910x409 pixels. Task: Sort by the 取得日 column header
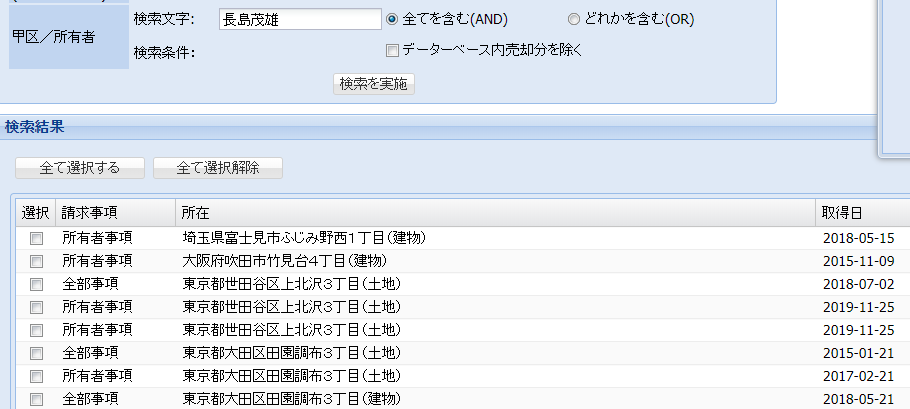click(x=863, y=213)
